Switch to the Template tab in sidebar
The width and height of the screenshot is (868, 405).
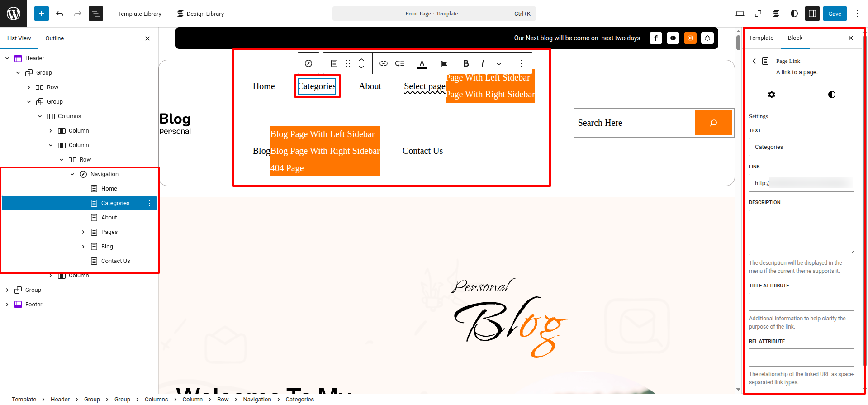click(761, 38)
